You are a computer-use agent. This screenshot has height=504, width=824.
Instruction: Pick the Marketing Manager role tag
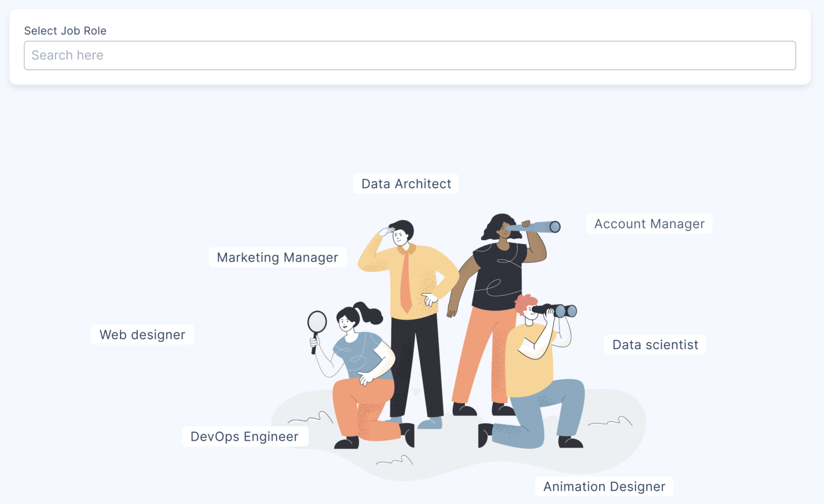point(277,257)
